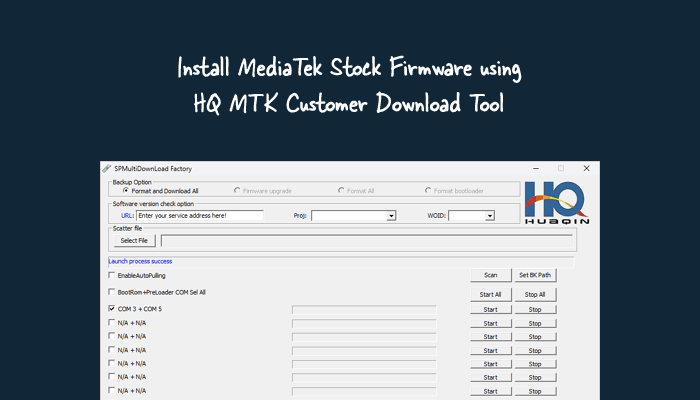The height and width of the screenshot is (400, 700).
Task: Click the SPMultiDownLoad Factory title bar icon
Action: point(107,168)
